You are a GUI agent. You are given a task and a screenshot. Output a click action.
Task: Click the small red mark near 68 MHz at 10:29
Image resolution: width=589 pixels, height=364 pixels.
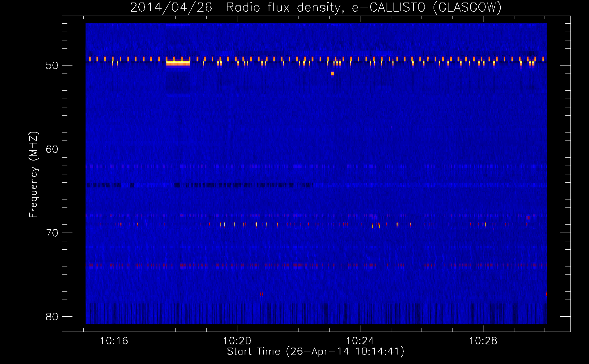pos(528,218)
